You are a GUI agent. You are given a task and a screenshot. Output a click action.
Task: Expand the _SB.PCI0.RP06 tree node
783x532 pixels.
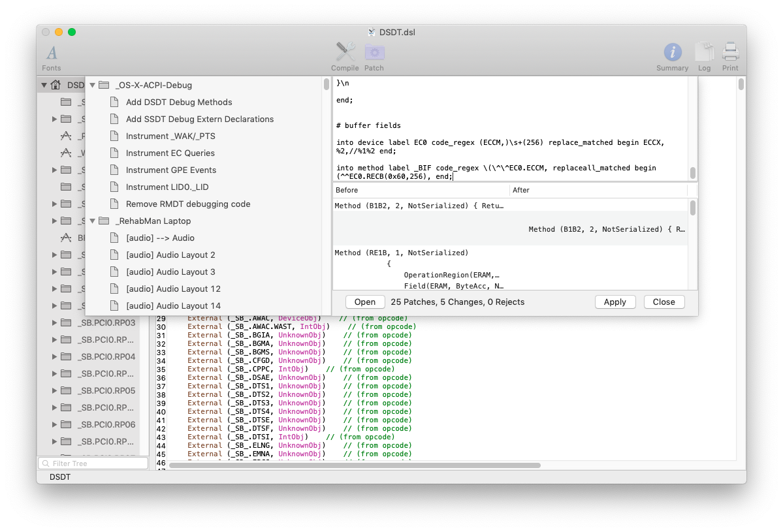54,425
